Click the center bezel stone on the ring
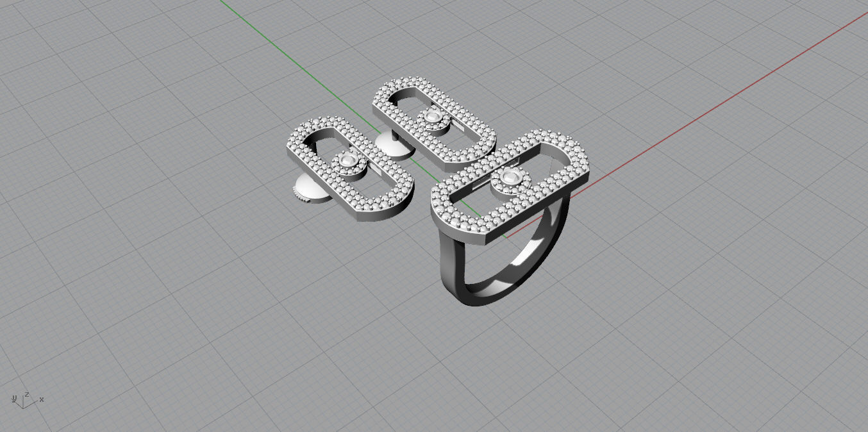The width and height of the screenshot is (868, 432). [510, 178]
